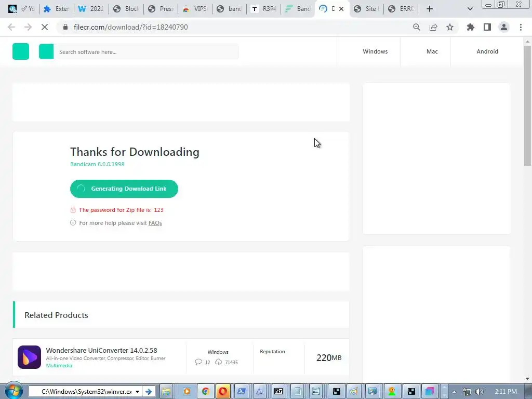
Task: Open the Windows category
Action: pos(375,51)
